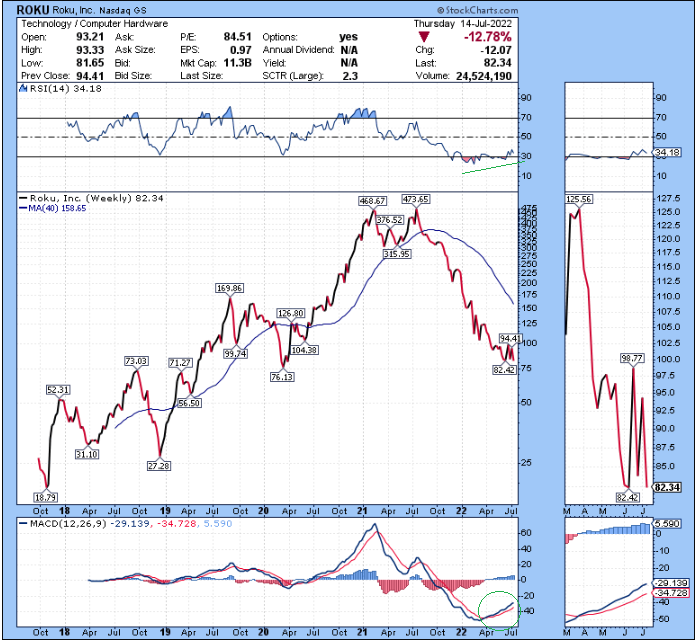The width and height of the screenshot is (698, 642).
Task: Click the 82.34 last price axis tag
Action: pyautogui.click(x=667, y=488)
